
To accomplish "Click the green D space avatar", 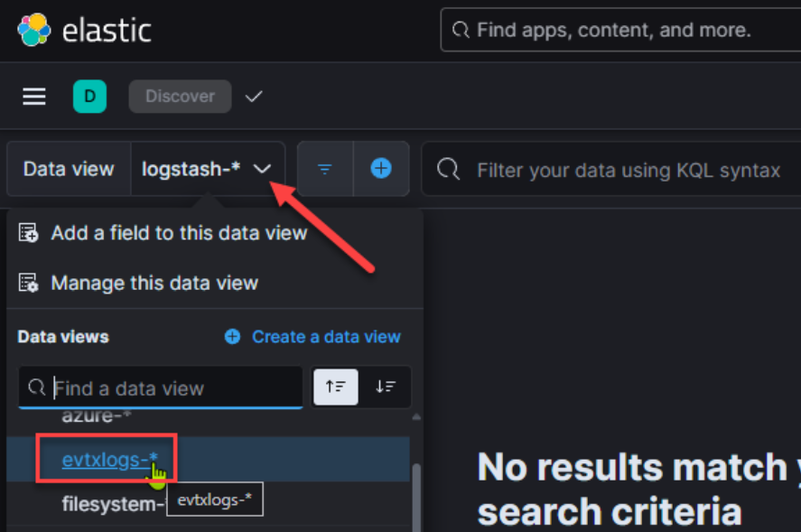I will pos(89,97).
